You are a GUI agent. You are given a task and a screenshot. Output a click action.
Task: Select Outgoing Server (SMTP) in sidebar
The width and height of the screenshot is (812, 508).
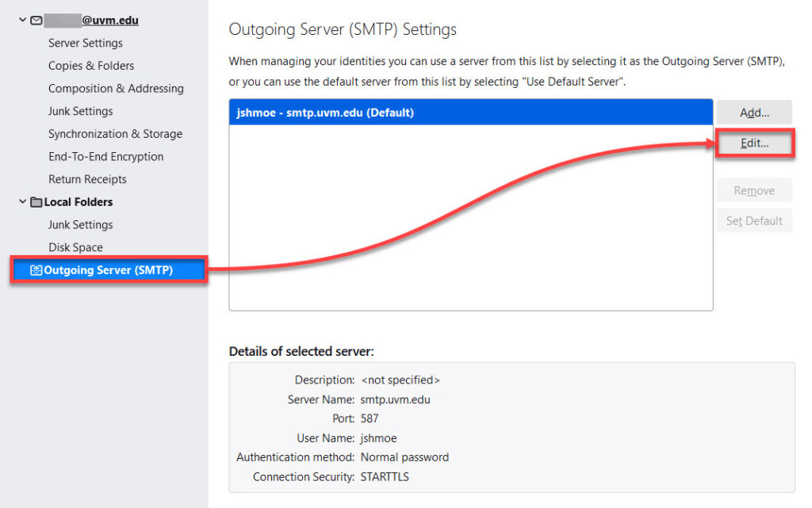108,270
